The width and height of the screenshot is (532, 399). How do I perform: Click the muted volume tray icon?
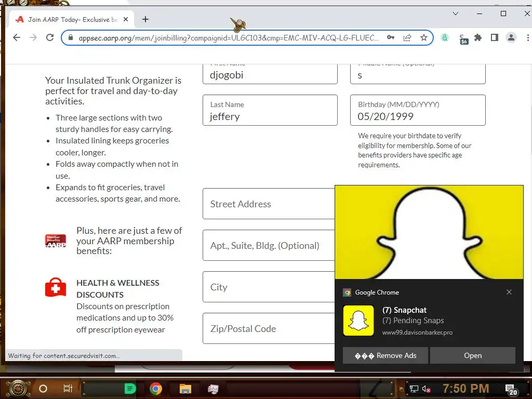click(x=426, y=389)
